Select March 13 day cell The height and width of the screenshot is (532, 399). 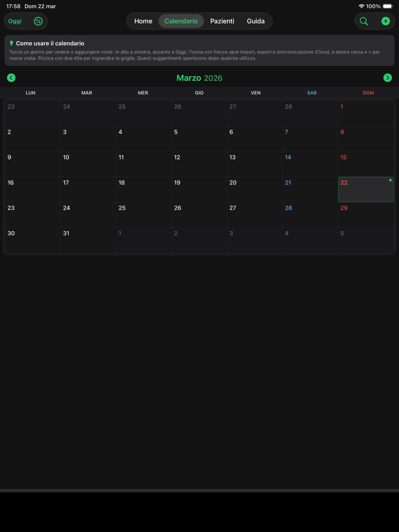[x=255, y=164]
